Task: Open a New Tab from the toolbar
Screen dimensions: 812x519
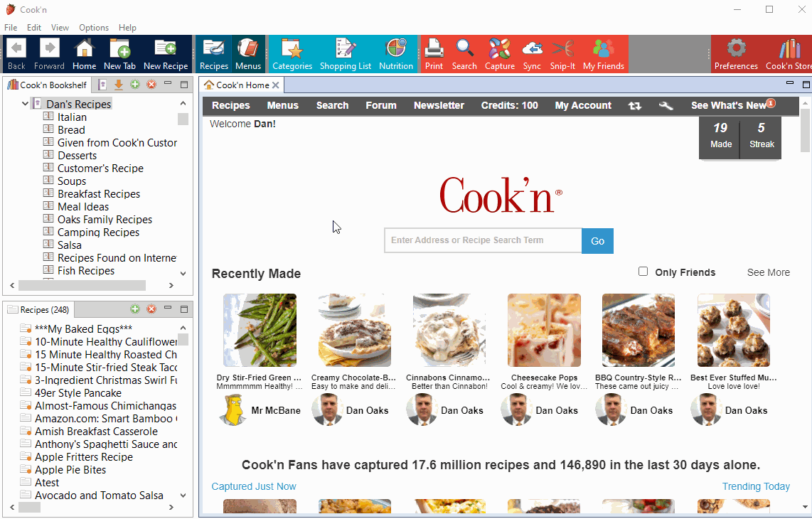Action: click(119, 54)
